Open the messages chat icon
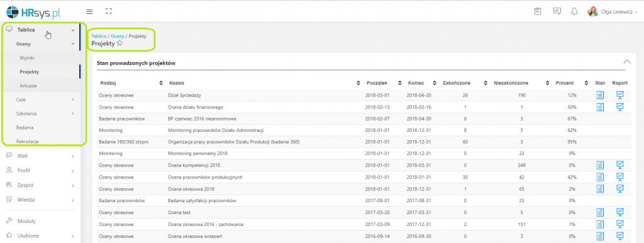This screenshot has width=644, height=243. (x=557, y=11)
